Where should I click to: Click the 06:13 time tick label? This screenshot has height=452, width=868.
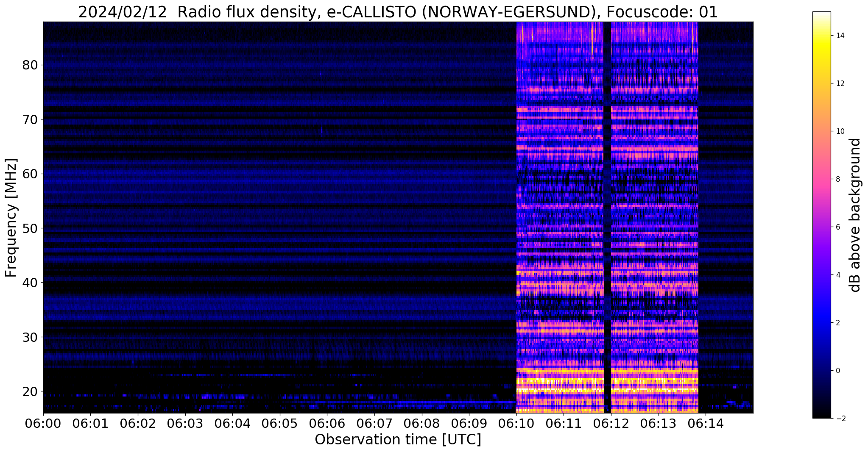point(658,423)
